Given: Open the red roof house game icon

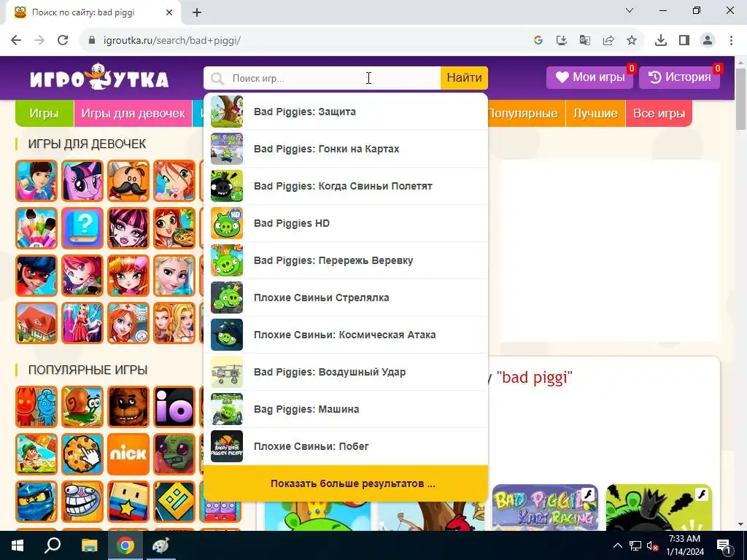Looking at the screenshot, I should pos(36,323).
